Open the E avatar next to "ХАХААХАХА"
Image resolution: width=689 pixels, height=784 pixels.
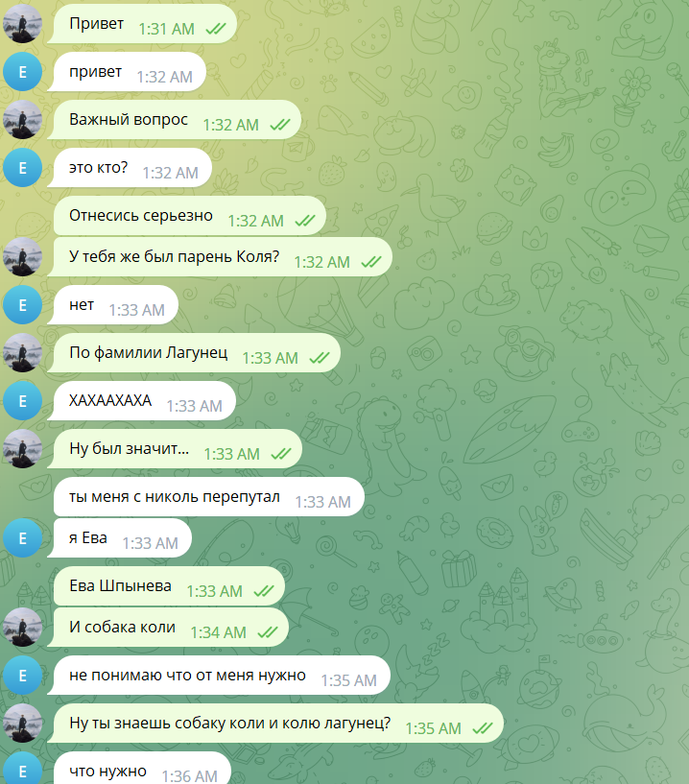click(22, 400)
